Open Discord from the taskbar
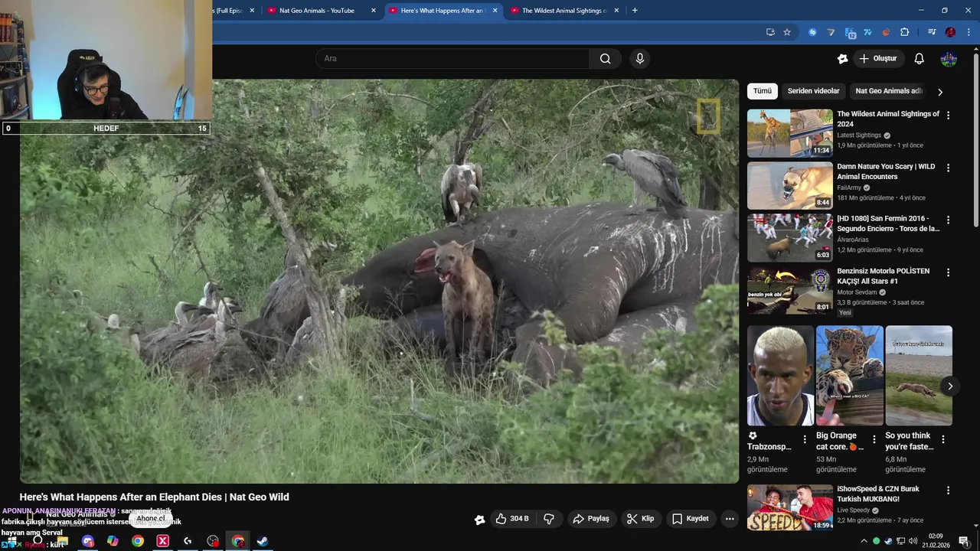Image resolution: width=980 pixels, height=551 pixels. point(88,541)
